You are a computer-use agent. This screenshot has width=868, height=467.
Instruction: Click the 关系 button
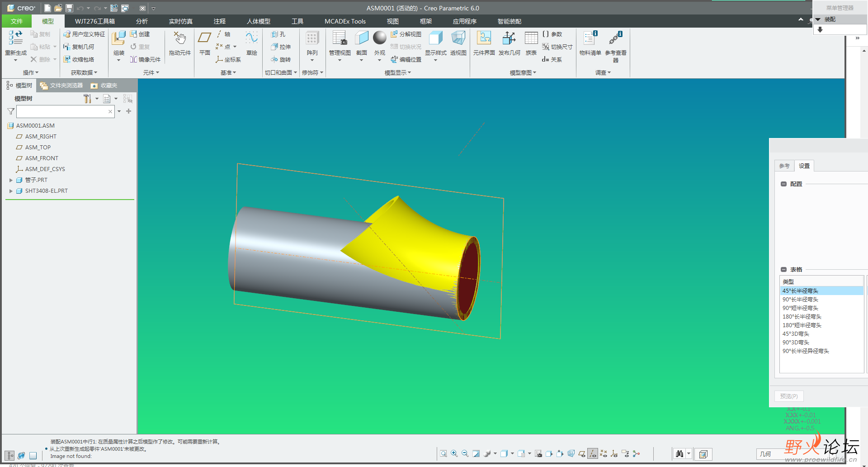[552, 59]
